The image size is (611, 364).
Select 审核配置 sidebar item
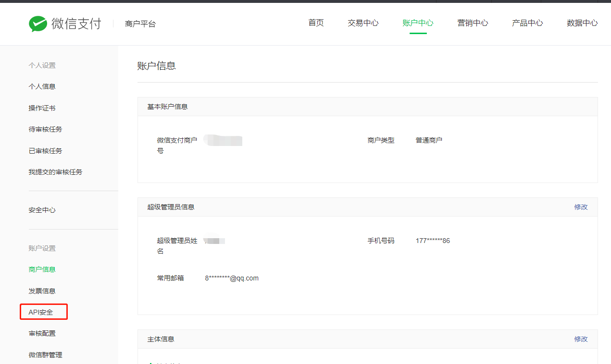coord(42,333)
